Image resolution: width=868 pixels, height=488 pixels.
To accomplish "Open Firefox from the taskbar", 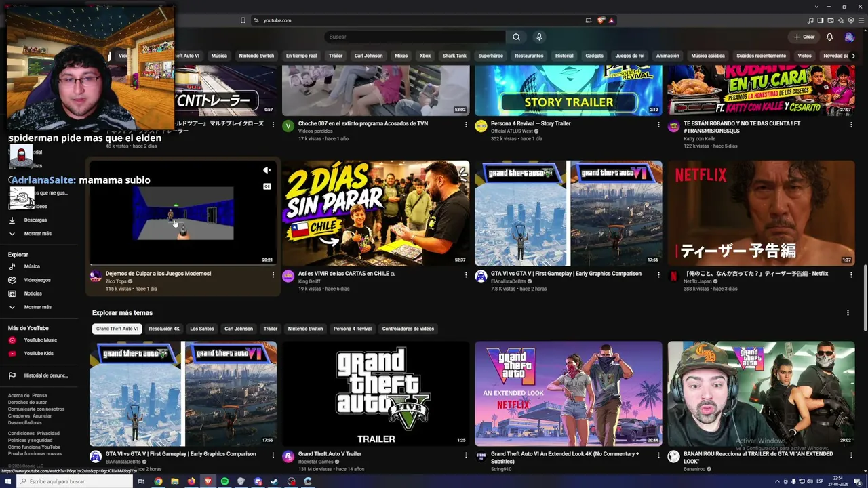I will 191,481.
